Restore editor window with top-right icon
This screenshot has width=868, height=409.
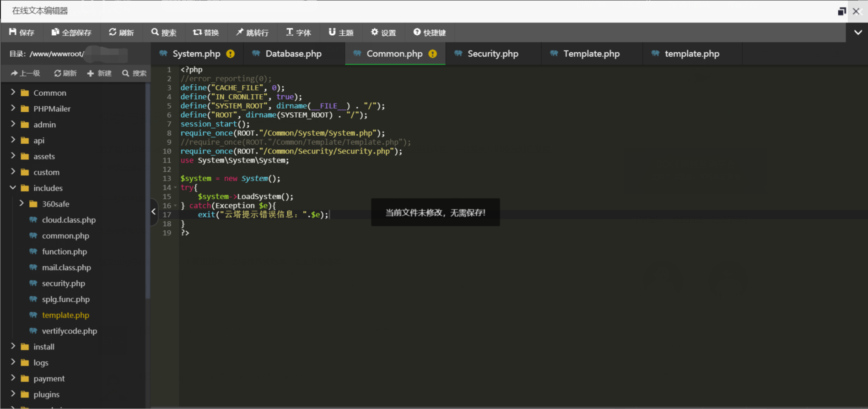coord(842,11)
